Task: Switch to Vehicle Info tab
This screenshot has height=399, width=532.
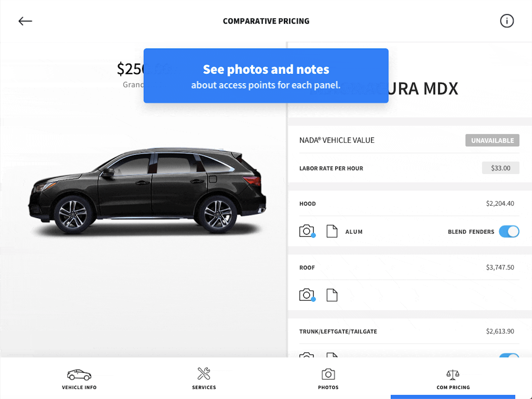Action: [79, 379]
